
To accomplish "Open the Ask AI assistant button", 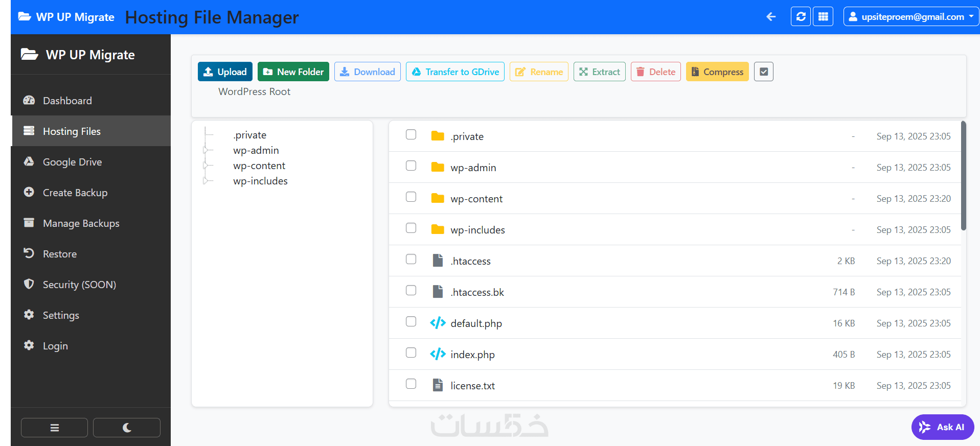I will 942,427.
